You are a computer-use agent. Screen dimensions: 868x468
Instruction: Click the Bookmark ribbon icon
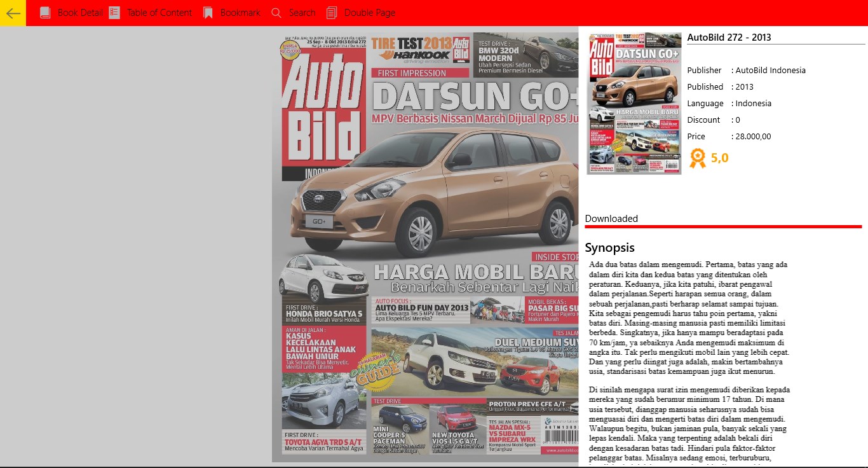[x=208, y=13]
